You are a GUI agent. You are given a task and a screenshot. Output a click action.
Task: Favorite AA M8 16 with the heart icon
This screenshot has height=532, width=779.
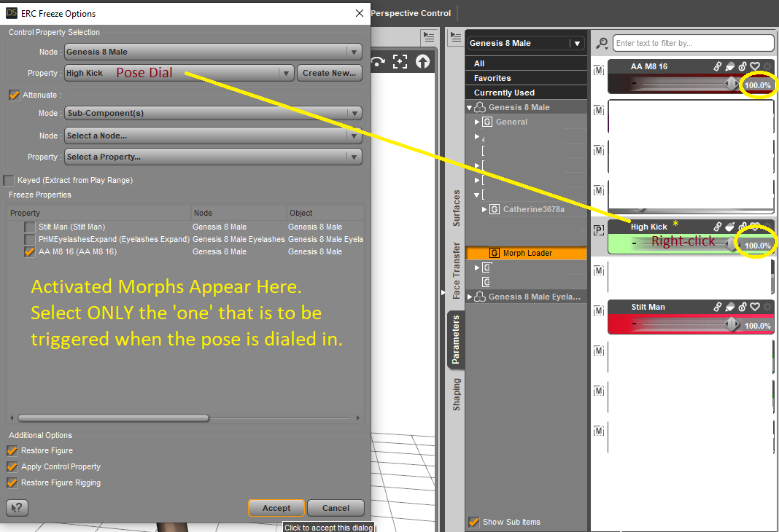pos(755,66)
